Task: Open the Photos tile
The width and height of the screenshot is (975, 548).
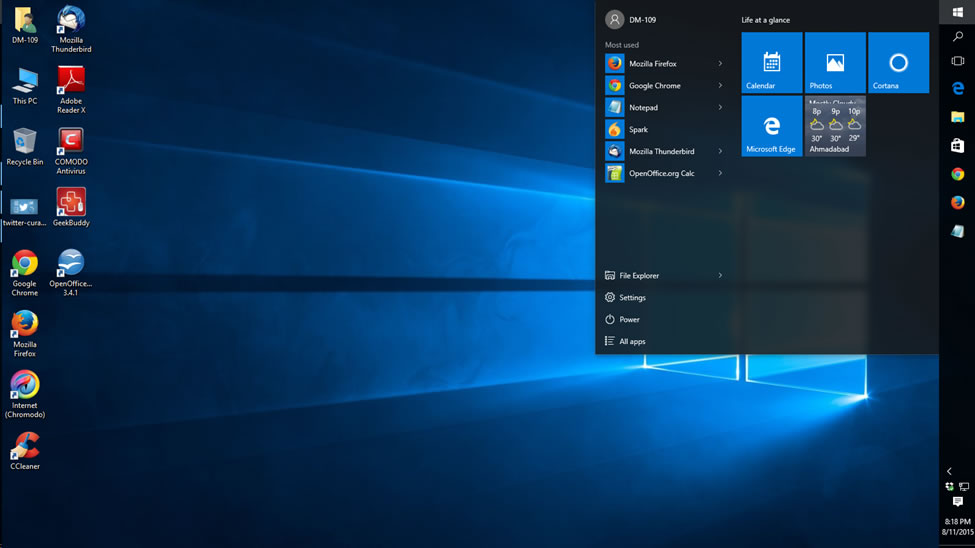Action: pyautogui.click(x=835, y=63)
